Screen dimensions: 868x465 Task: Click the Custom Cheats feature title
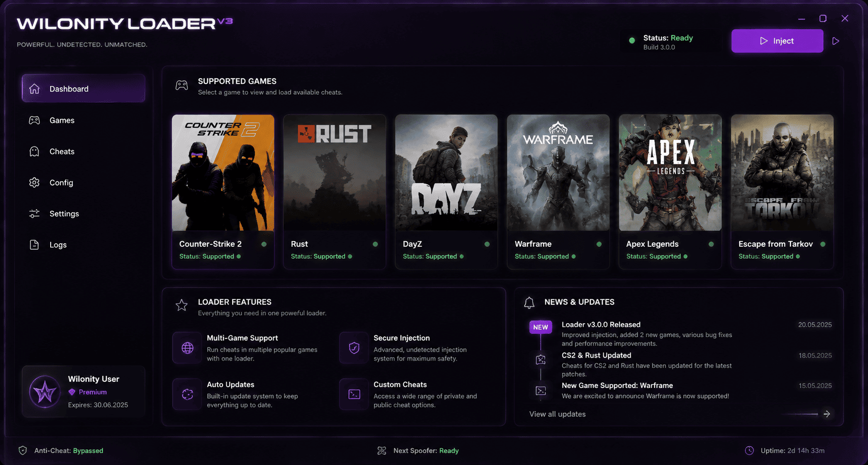[400, 384]
